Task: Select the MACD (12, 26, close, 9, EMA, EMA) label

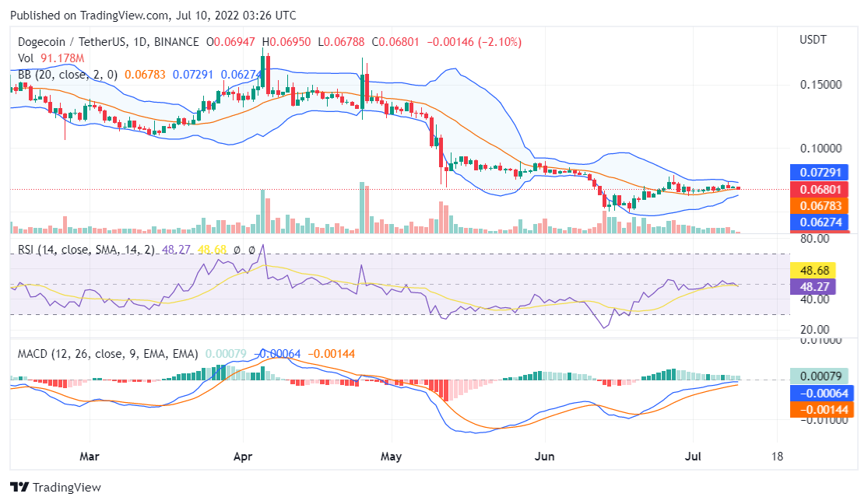Action: (x=108, y=354)
